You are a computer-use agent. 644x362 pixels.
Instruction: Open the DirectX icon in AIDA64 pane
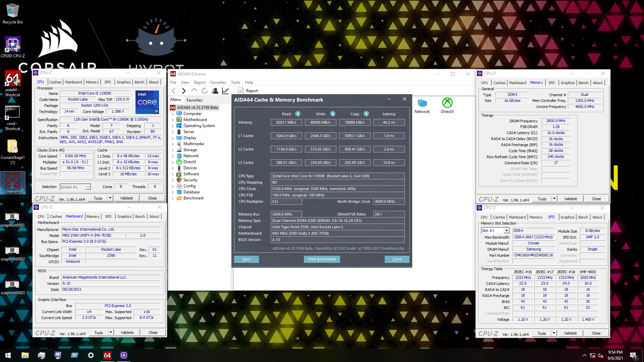(447, 106)
